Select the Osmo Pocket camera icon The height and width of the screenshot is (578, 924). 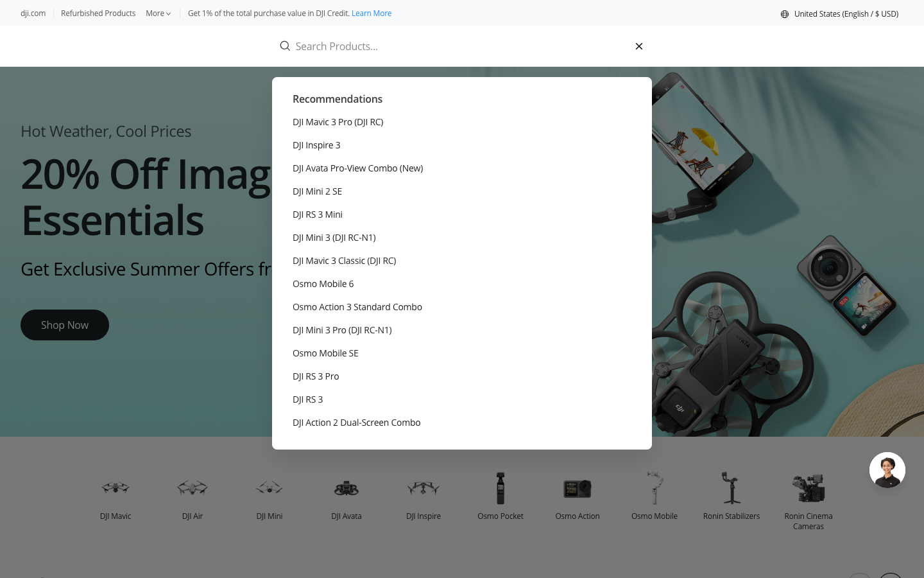[x=501, y=488]
